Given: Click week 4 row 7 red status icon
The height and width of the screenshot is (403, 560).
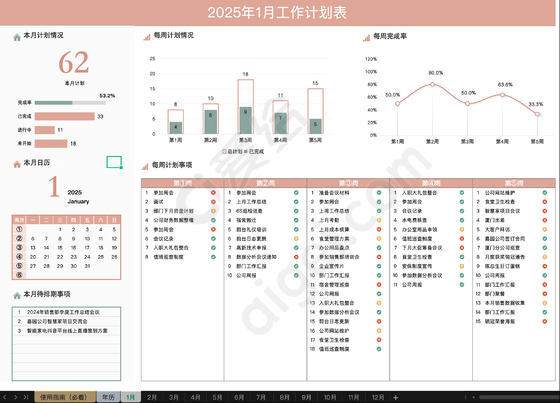Looking at the screenshot, I should coord(462,248).
